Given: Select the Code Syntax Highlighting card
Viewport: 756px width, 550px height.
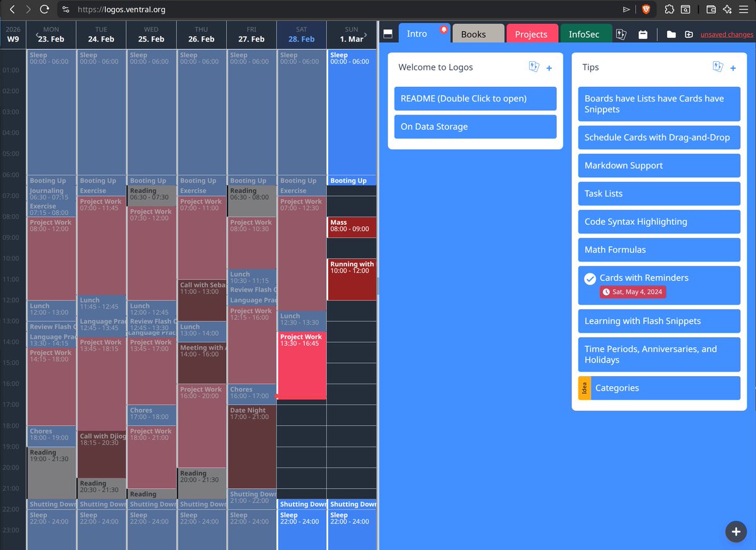Looking at the screenshot, I should [659, 222].
